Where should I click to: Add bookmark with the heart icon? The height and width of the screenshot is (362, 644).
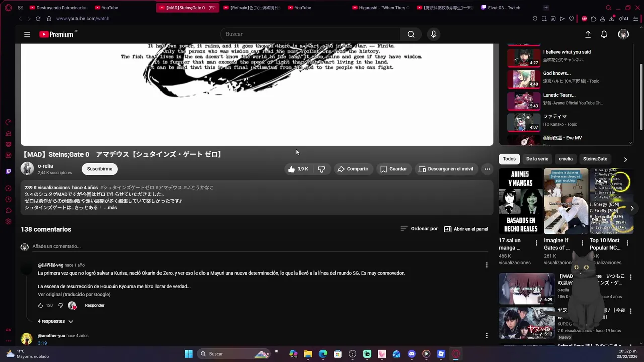pos(571,19)
